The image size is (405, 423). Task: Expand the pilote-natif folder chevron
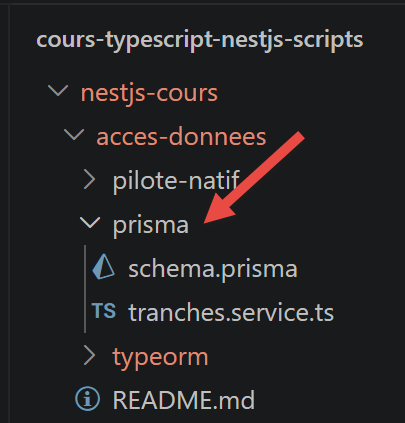(x=89, y=179)
